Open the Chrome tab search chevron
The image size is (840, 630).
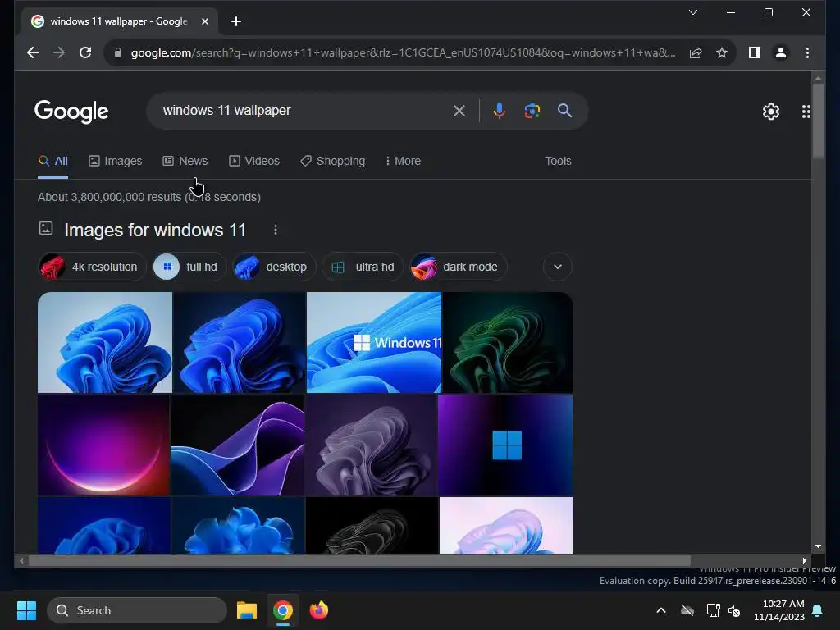[692, 12]
